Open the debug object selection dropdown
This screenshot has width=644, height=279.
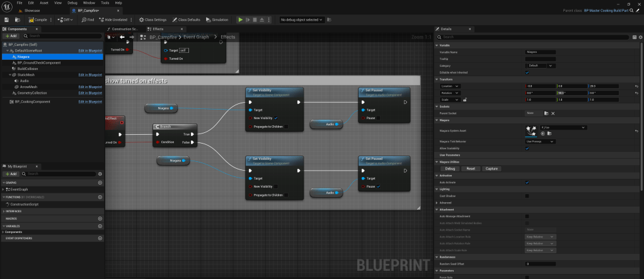302,20
